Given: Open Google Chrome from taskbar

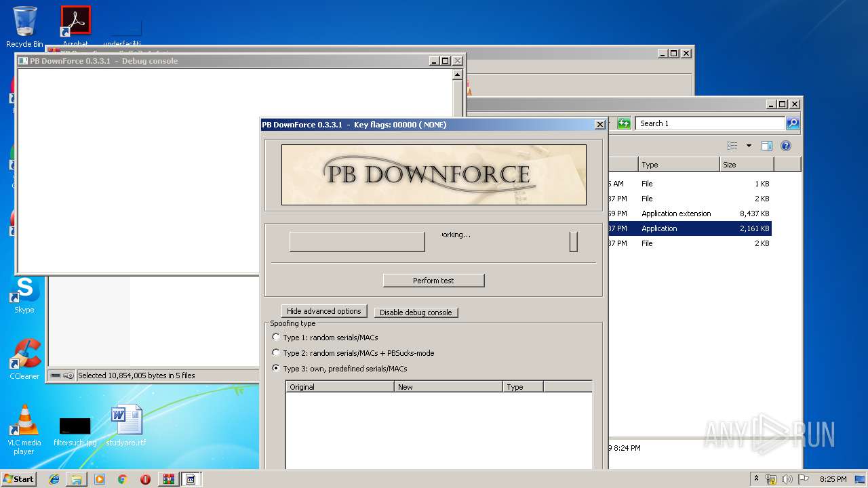Looking at the screenshot, I should tap(122, 479).
